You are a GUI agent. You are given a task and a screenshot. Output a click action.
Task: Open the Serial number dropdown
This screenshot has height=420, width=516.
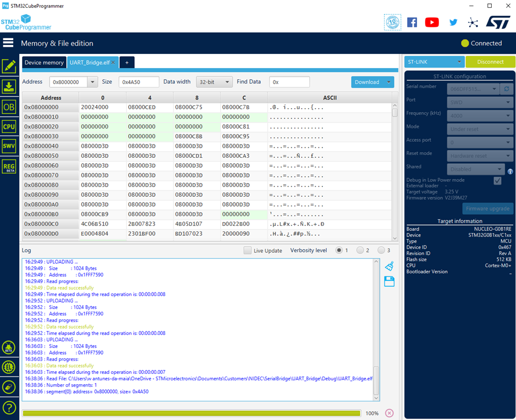(x=473, y=89)
